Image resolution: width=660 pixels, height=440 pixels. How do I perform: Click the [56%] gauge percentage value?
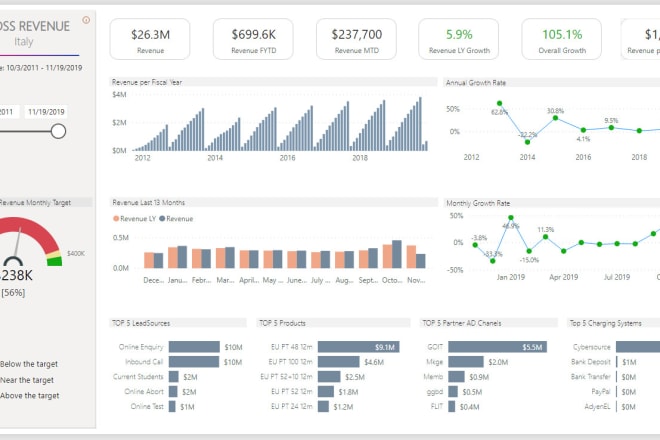[13, 293]
